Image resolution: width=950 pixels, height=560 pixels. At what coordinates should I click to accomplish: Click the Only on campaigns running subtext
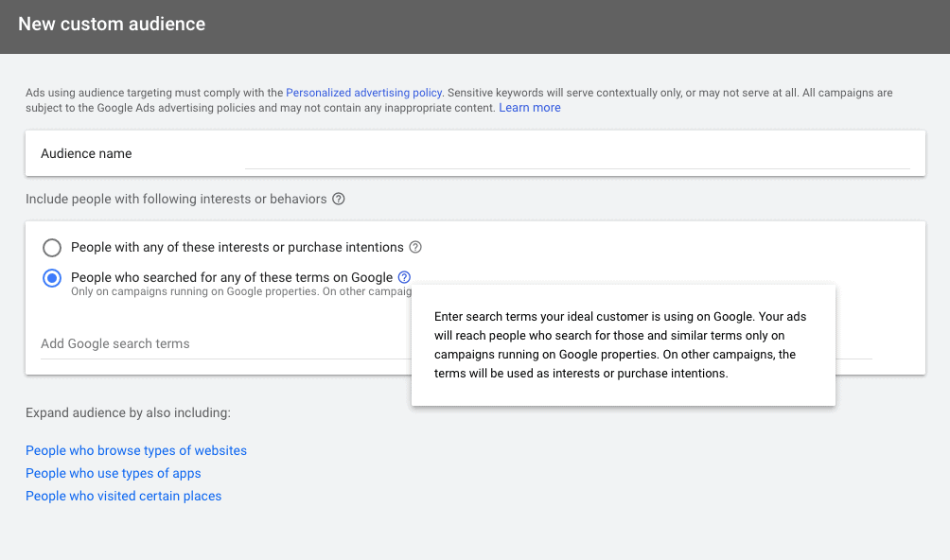coord(237,292)
